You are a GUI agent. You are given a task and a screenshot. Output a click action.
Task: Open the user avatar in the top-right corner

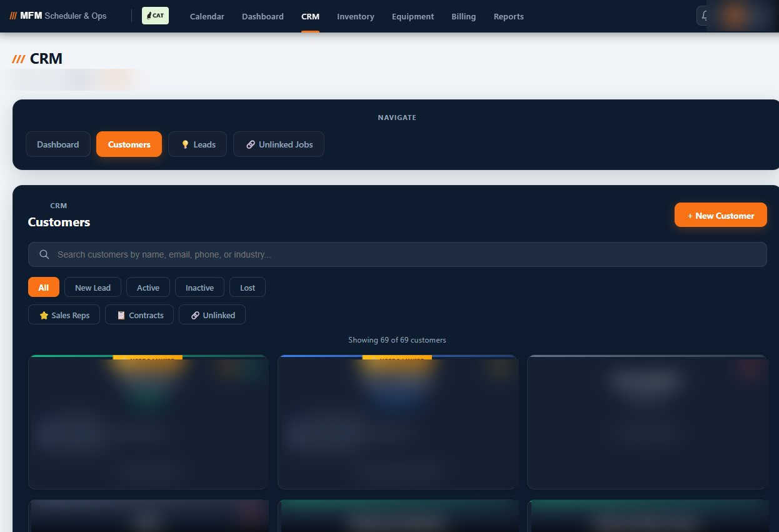pos(733,15)
